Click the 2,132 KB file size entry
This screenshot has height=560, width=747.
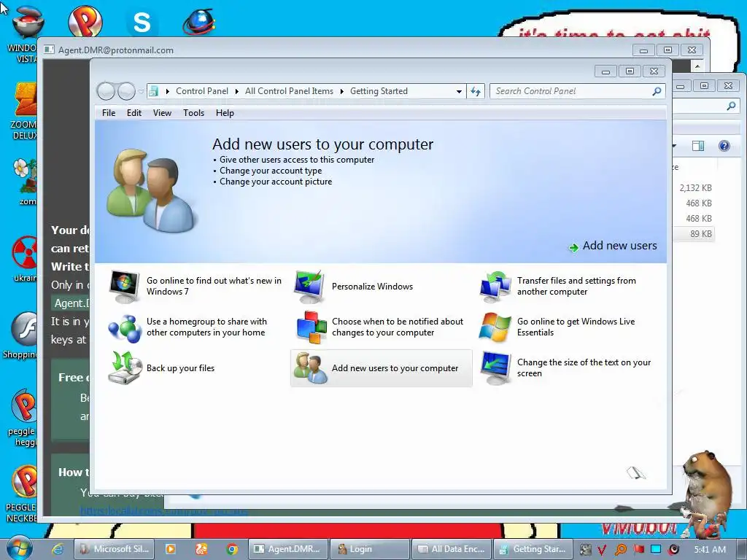pos(695,188)
